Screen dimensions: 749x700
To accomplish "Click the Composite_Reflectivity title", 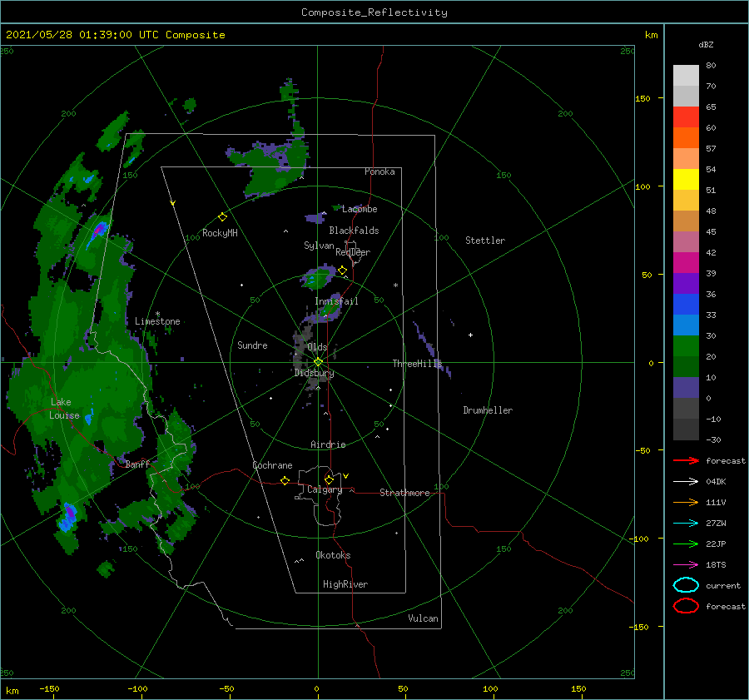I will (374, 12).
